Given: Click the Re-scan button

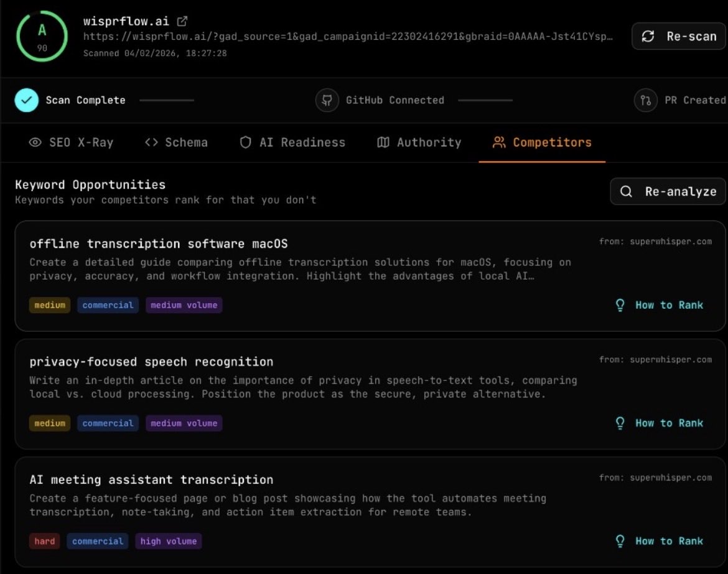Looking at the screenshot, I should click(679, 36).
